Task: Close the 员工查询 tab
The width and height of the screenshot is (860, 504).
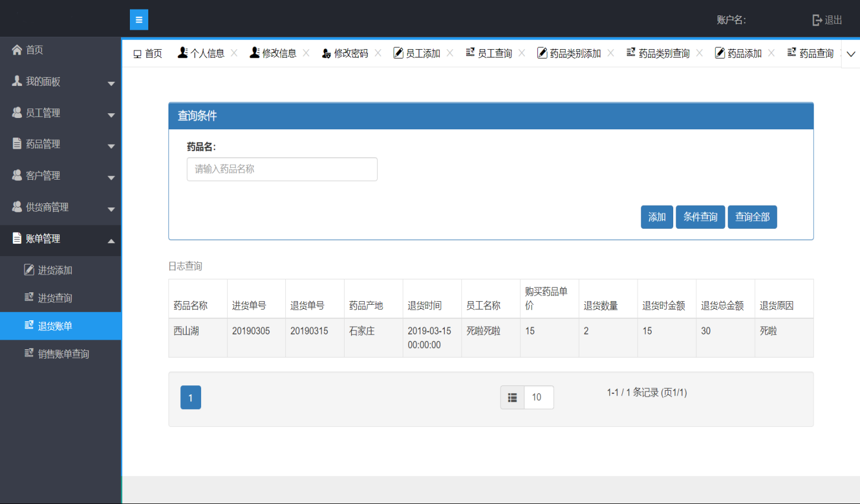Action: [522, 53]
